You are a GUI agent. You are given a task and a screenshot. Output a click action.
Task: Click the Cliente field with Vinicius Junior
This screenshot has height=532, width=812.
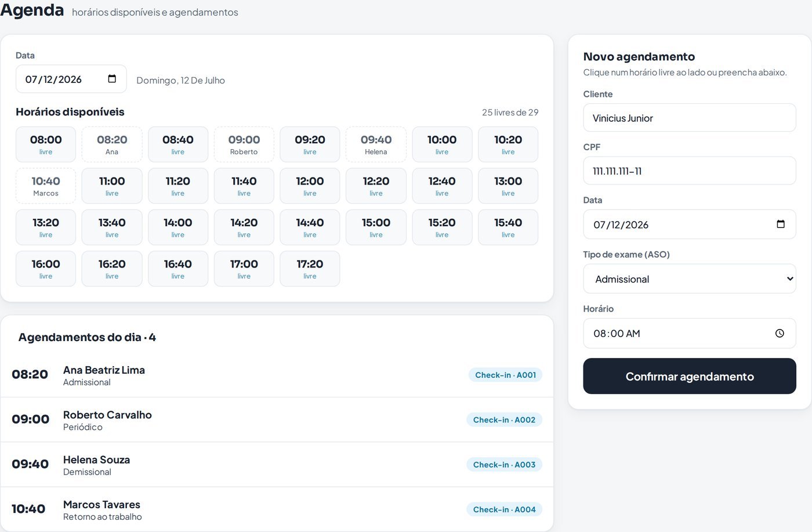pyautogui.click(x=690, y=118)
